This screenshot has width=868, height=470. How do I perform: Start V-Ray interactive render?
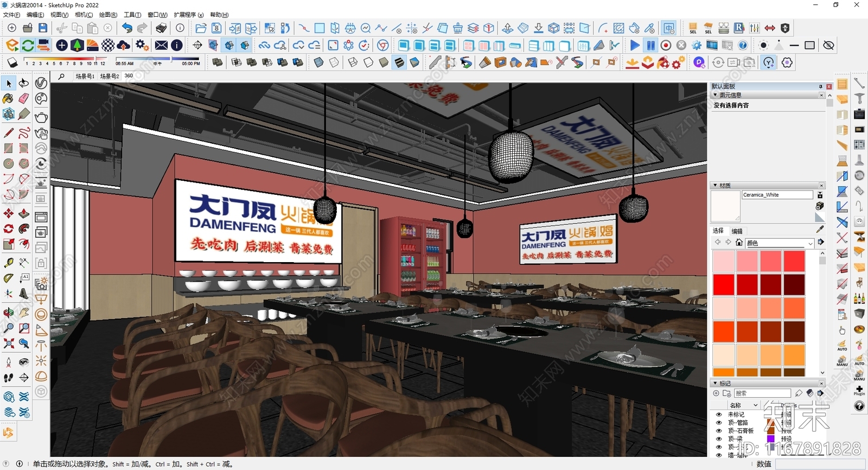[41, 133]
